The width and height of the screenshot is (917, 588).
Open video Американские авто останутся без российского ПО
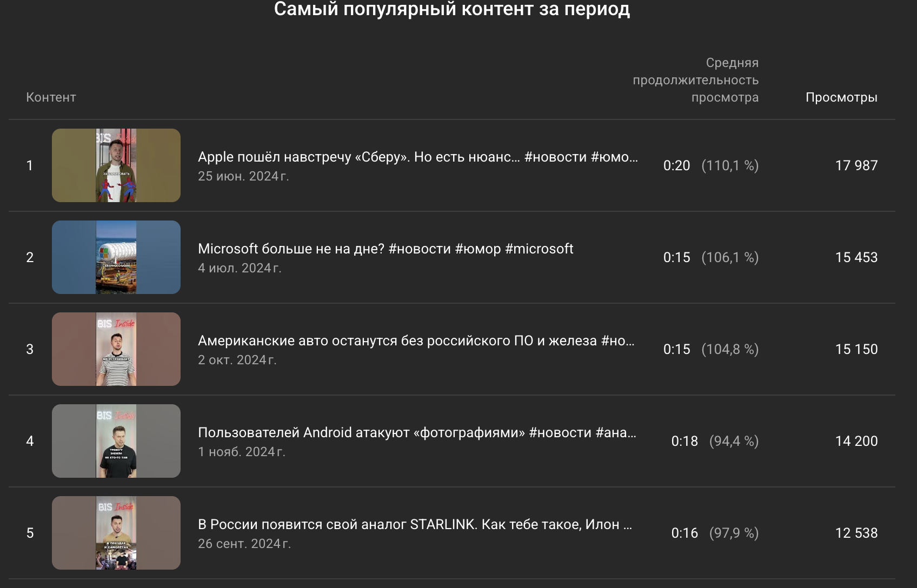tap(416, 340)
